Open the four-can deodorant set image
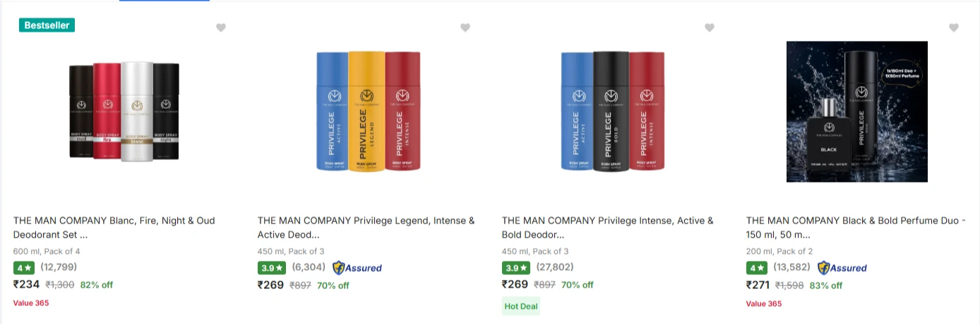Viewport: 980px width, 325px height. pos(124,111)
